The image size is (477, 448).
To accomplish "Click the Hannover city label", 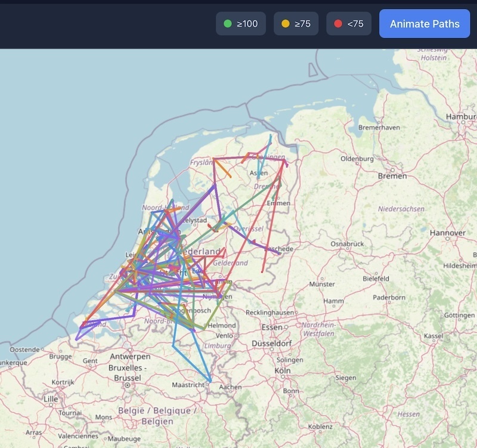I will (x=447, y=232).
